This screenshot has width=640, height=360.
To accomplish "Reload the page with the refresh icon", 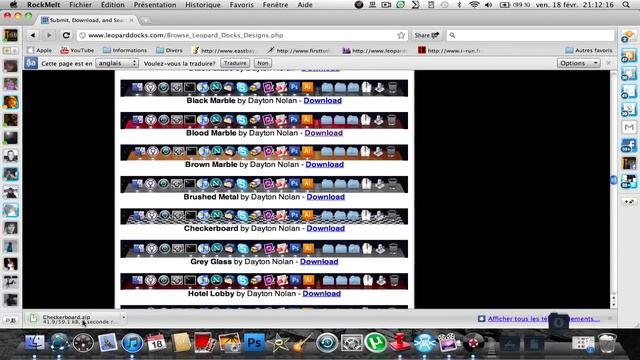I will point(66,36).
